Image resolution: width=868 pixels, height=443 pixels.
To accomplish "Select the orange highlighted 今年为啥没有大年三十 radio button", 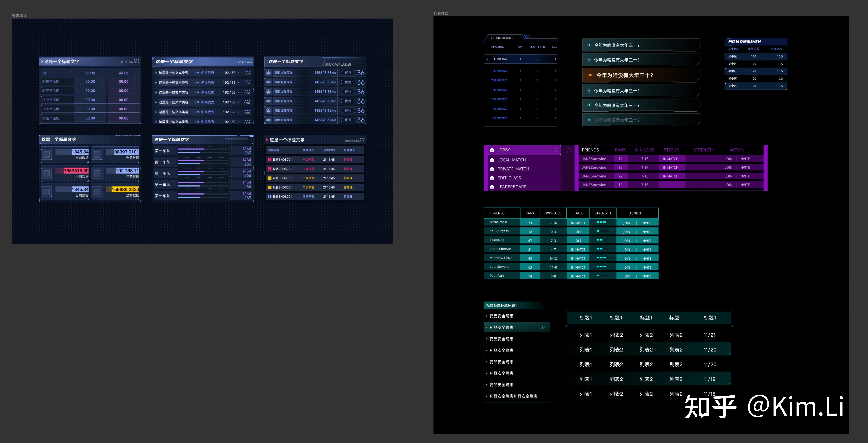I will pyautogui.click(x=590, y=75).
